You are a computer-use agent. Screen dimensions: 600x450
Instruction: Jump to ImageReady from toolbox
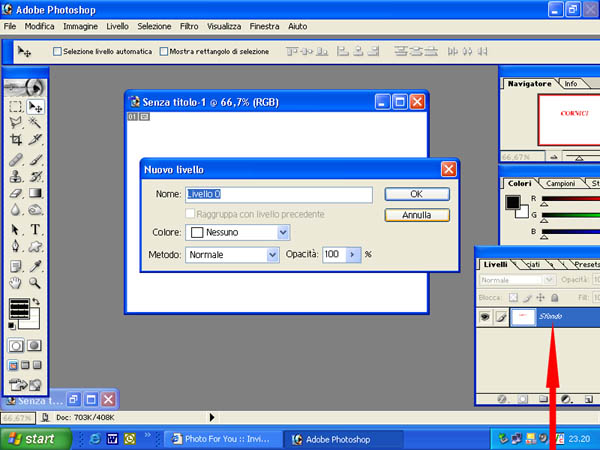(x=24, y=384)
